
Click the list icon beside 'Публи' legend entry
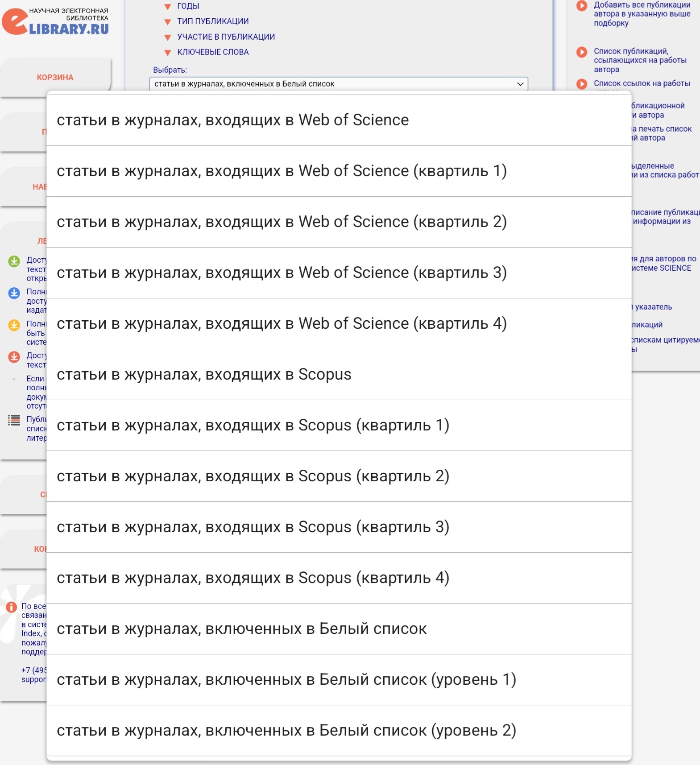pos(14,420)
